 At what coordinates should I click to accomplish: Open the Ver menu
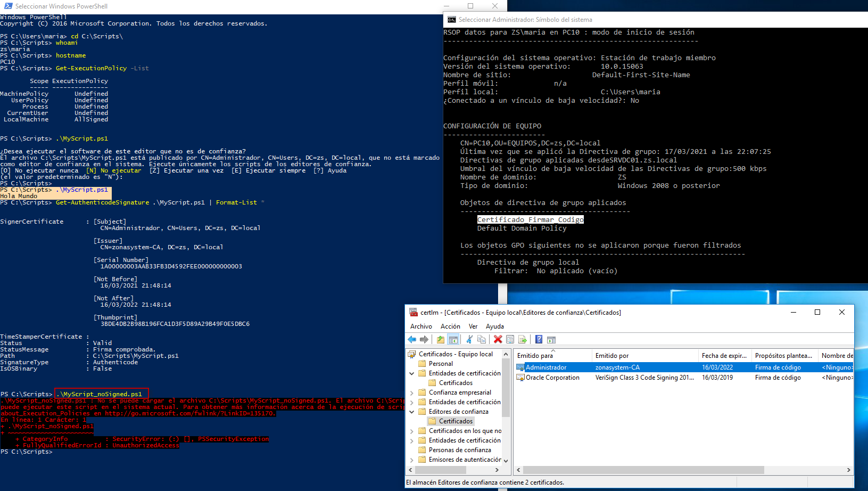(x=473, y=326)
